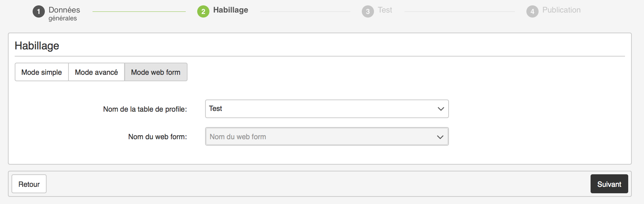Click the 'Nom du web form:' field label
644x204 pixels.
tap(157, 137)
